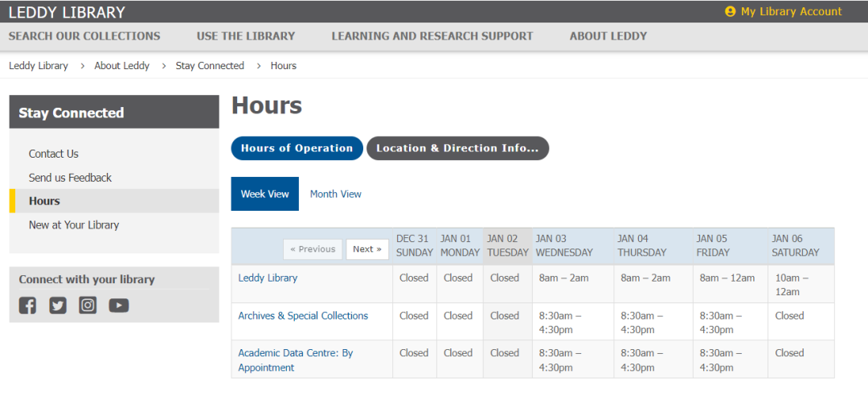Click Leddy Library Wednesday 8am – 2am cell
The image size is (868, 399).
point(573,284)
